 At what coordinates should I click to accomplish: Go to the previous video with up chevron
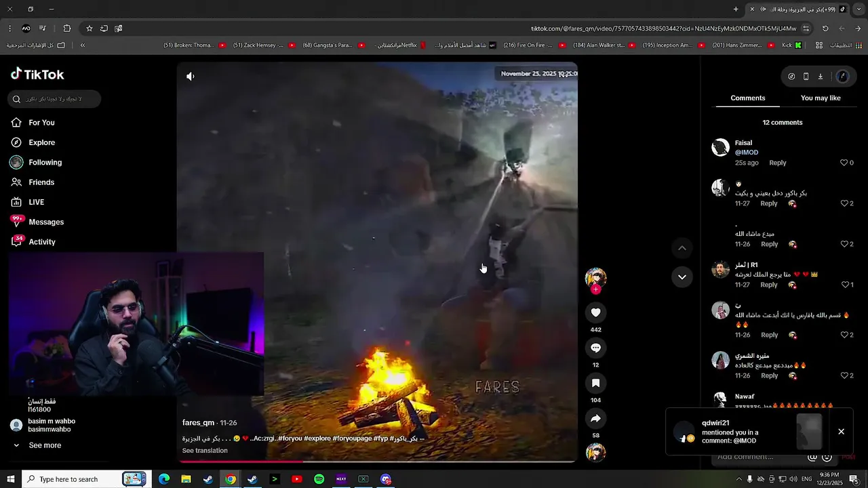[x=682, y=248]
